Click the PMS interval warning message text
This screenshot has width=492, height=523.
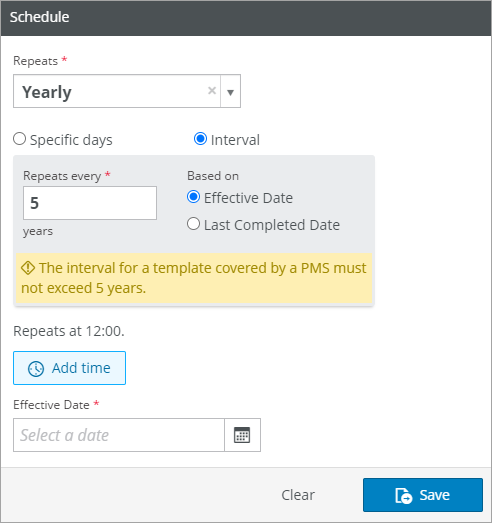pos(194,278)
